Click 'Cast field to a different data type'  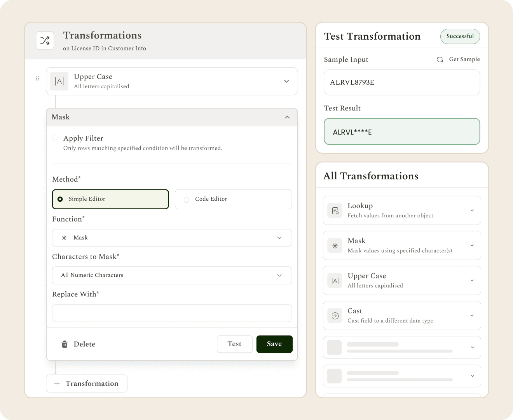(x=390, y=321)
